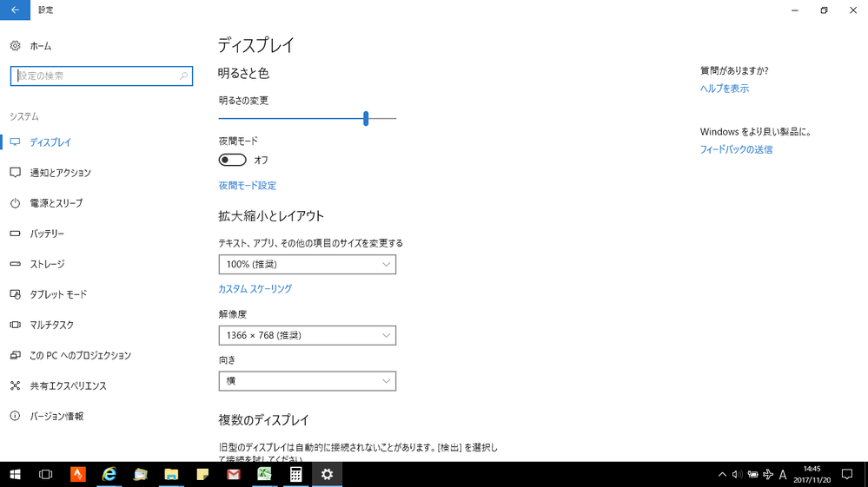Click the 夜間モード設定 link

click(248, 186)
